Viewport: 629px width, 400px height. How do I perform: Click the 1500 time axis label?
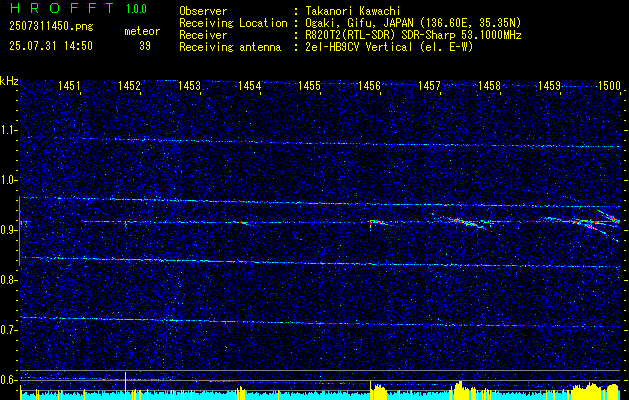[x=609, y=85]
